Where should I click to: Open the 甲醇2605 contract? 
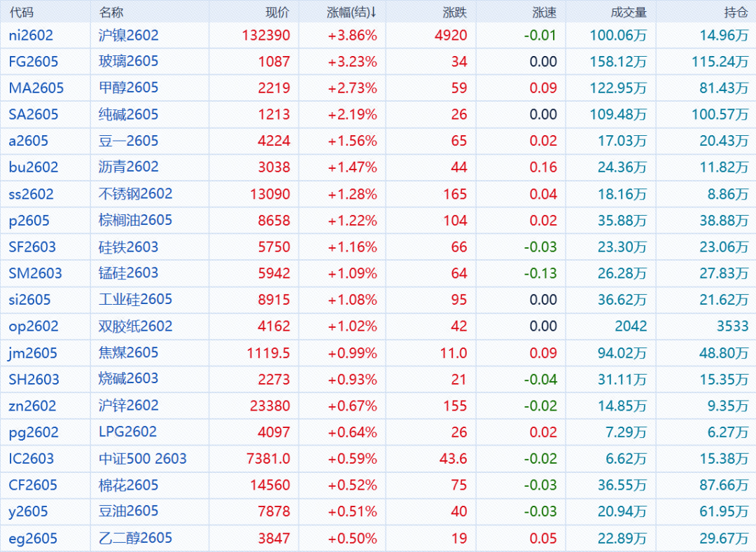[x=129, y=88]
